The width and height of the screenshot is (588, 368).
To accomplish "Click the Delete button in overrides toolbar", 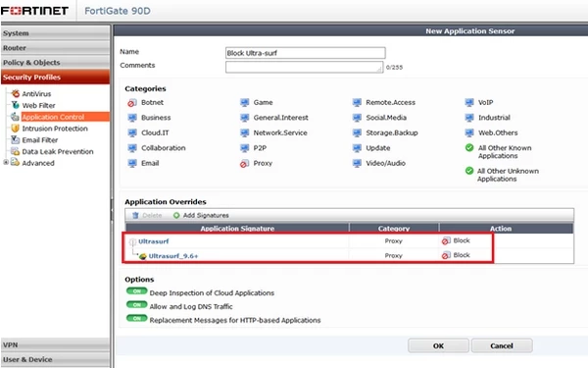I will point(147,216).
